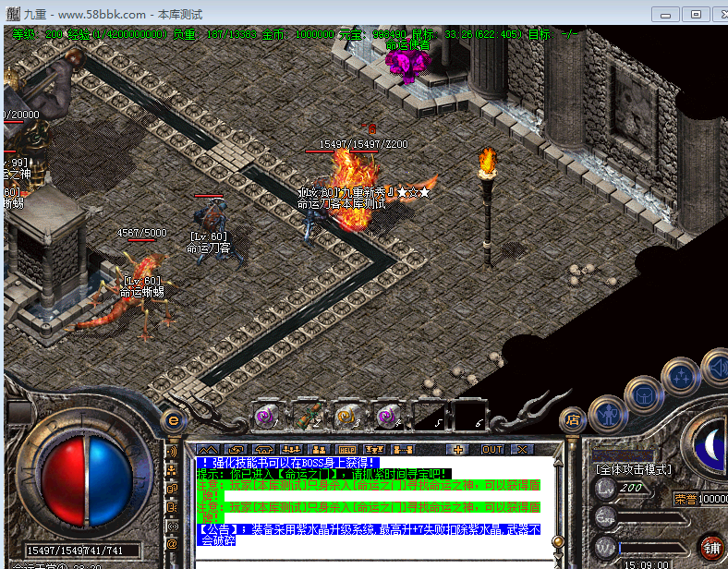Click the Lv level orb
This screenshot has width=728, height=569.
tap(605, 489)
